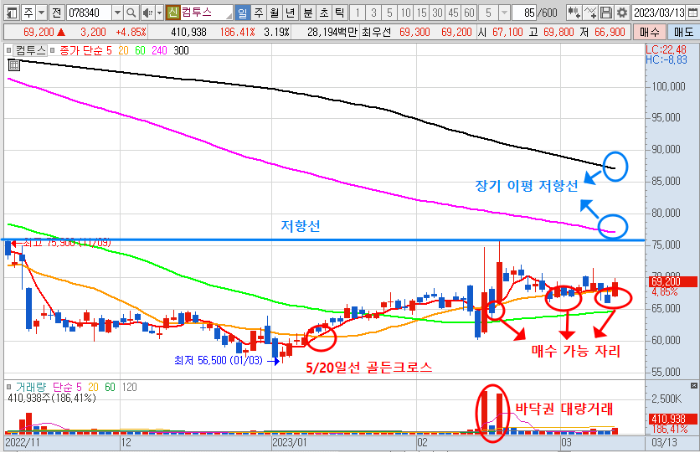Click the 종가 단순 moving average label
Screen dimensions: 700x452
(x=80, y=50)
